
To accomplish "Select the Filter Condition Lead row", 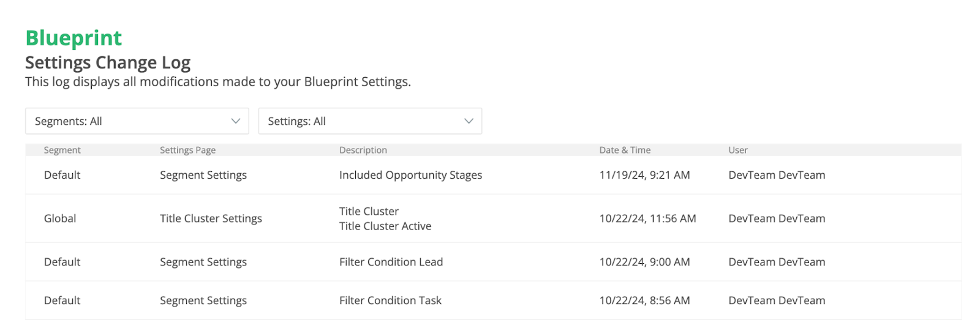I will coord(391,262).
